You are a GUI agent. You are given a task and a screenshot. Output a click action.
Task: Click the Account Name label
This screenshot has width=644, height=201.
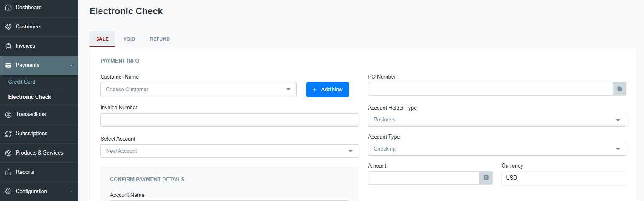[127, 195]
